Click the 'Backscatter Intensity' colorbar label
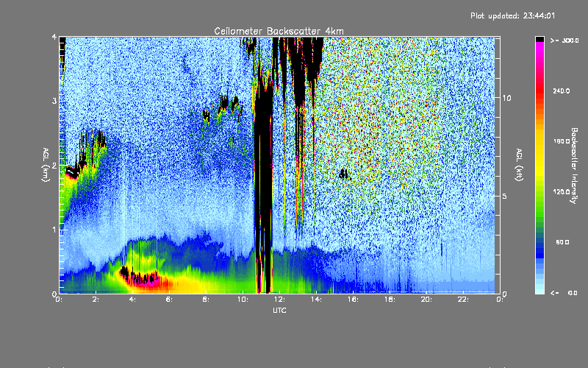This screenshot has height=368, width=588. (x=574, y=166)
